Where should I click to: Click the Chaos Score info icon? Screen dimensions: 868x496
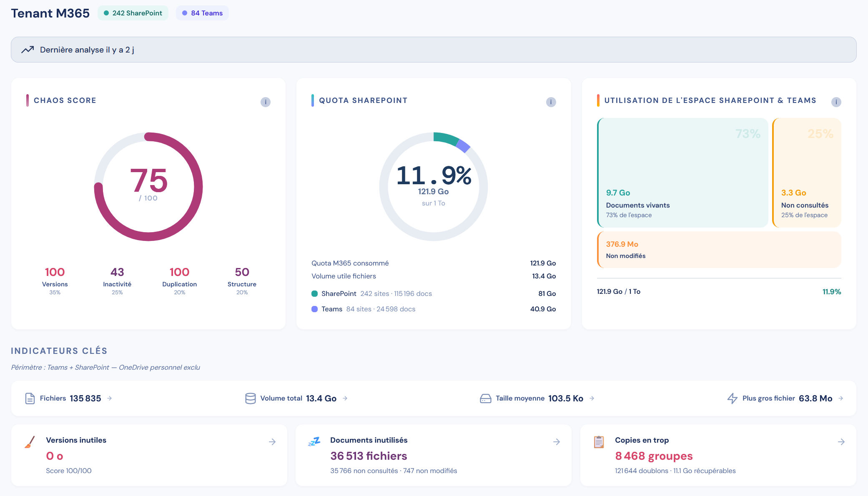(266, 102)
